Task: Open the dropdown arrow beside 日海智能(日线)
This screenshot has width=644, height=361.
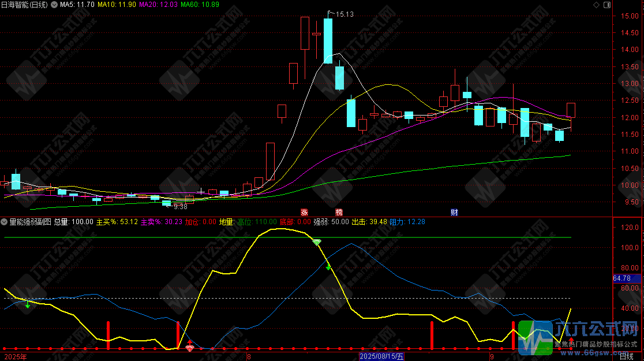Action: pos(55,5)
